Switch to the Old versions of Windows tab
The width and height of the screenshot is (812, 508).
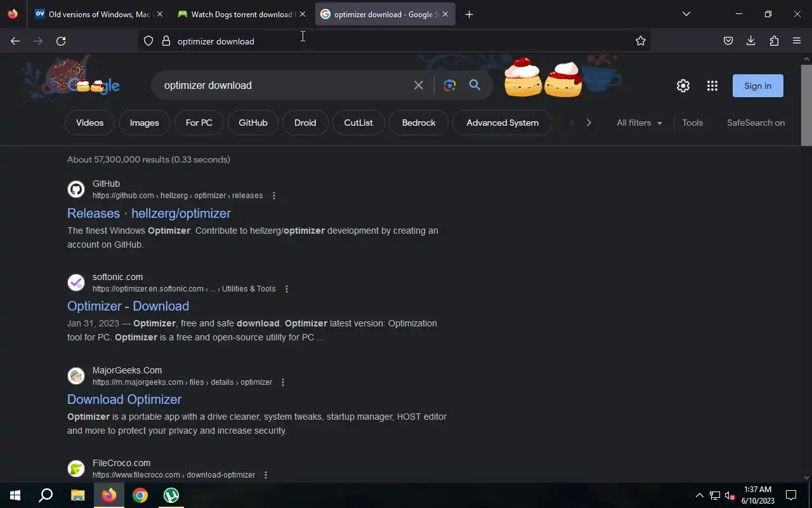point(92,14)
